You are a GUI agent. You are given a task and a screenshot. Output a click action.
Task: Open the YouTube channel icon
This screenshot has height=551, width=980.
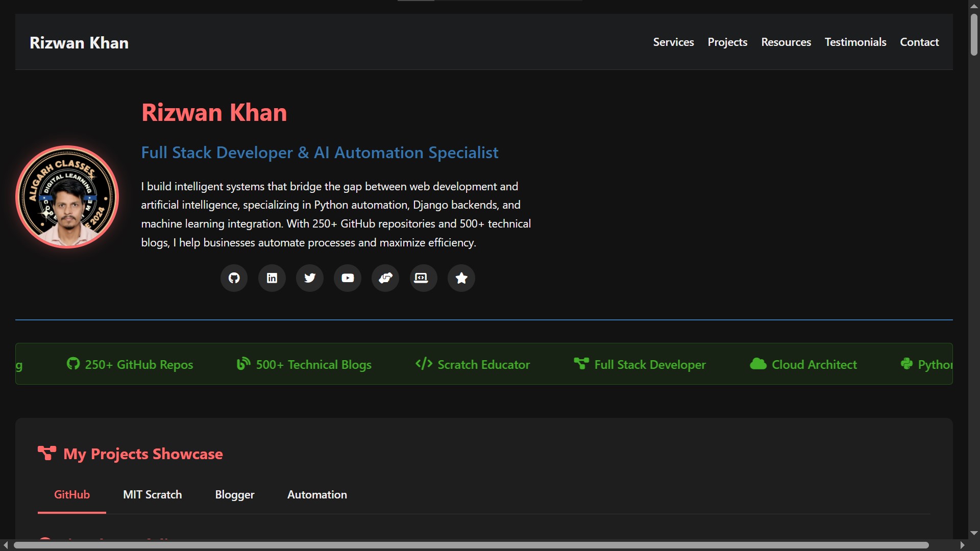point(348,278)
